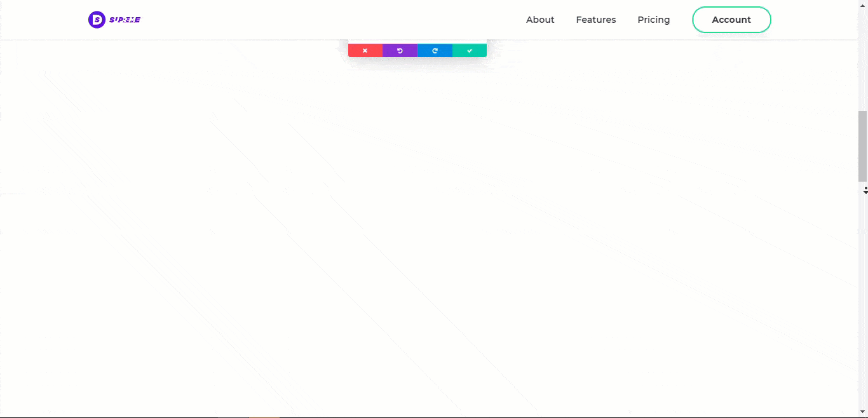This screenshot has width=868, height=418.
Task: Go to the Features nav item
Action: click(x=595, y=20)
